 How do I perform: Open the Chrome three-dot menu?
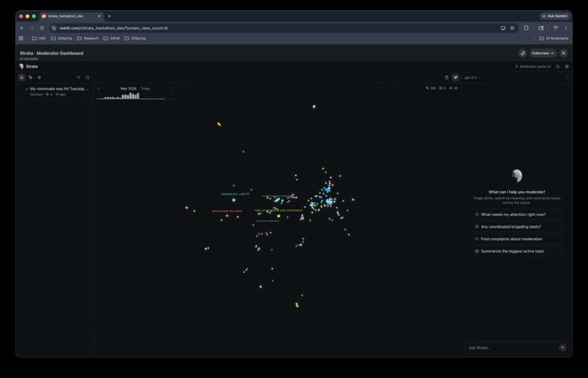point(566,28)
